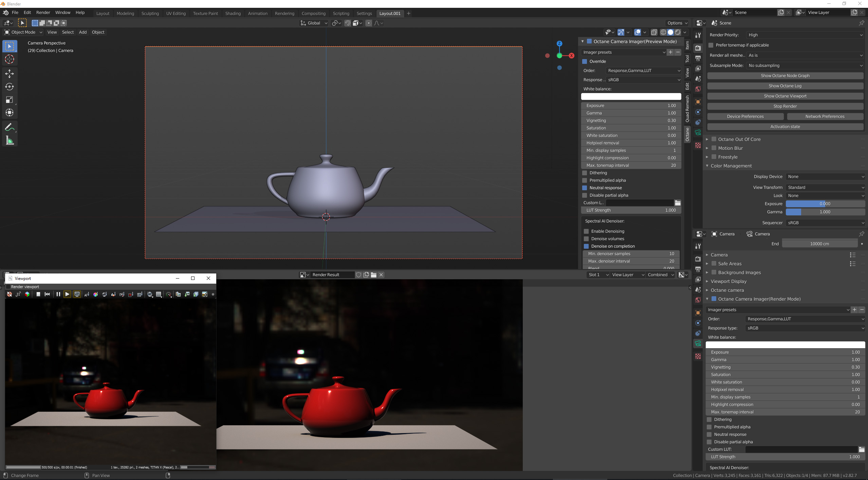Activate the Annotate pencil tool
The image size is (868, 480).
point(10,127)
